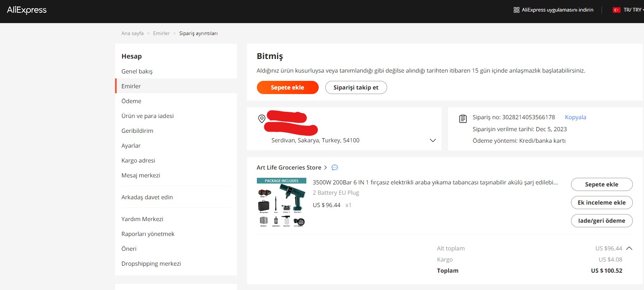Click the Turkey flag icon
This screenshot has height=290, width=644.
(x=616, y=10)
